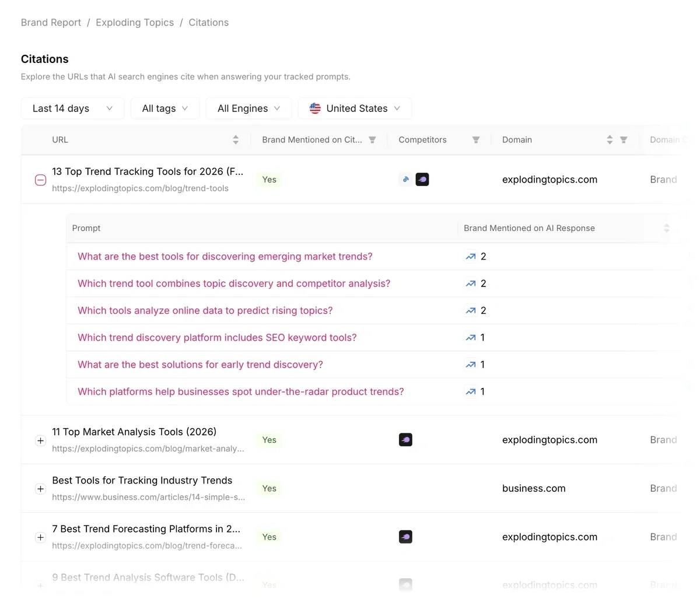Sort by Brand Mentioned on AI Response arrows
This screenshot has width=700, height=609.
(x=666, y=228)
